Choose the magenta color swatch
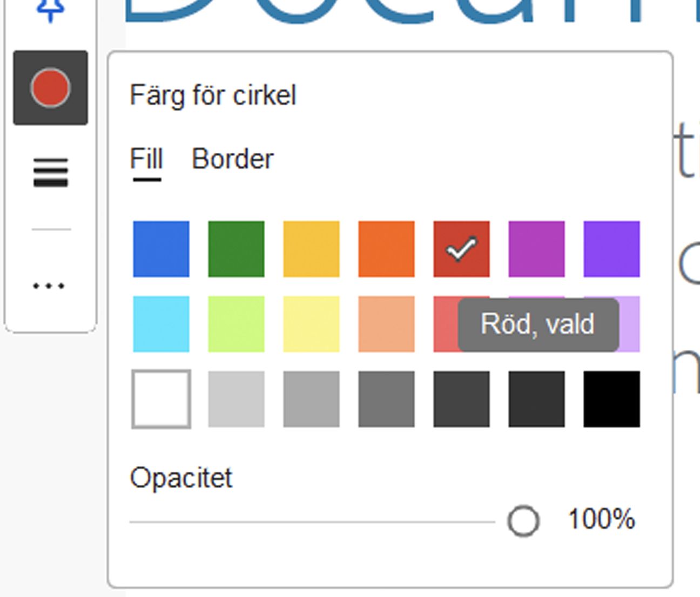This screenshot has height=597, width=700. point(536,249)
